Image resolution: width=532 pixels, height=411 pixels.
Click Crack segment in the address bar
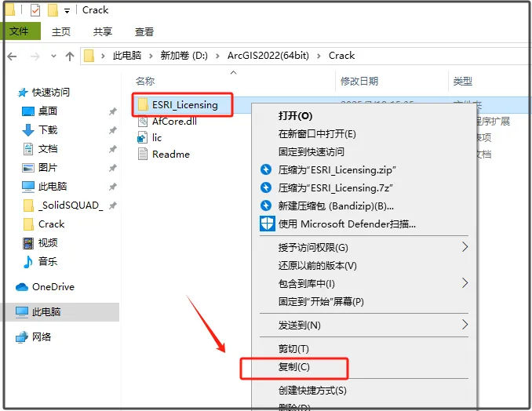tap(341, 56)
